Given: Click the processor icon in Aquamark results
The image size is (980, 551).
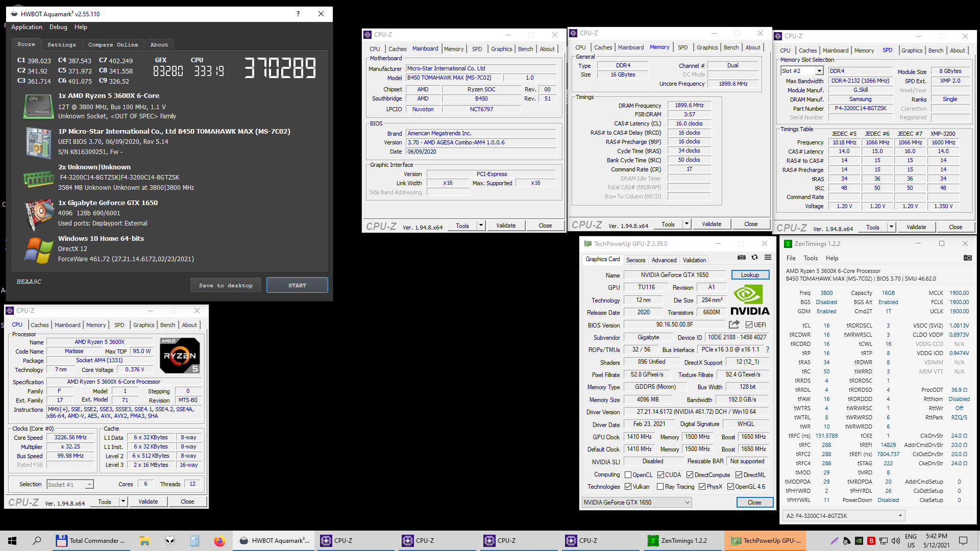Looking at the screenshot, I should [x=39, y=106].
